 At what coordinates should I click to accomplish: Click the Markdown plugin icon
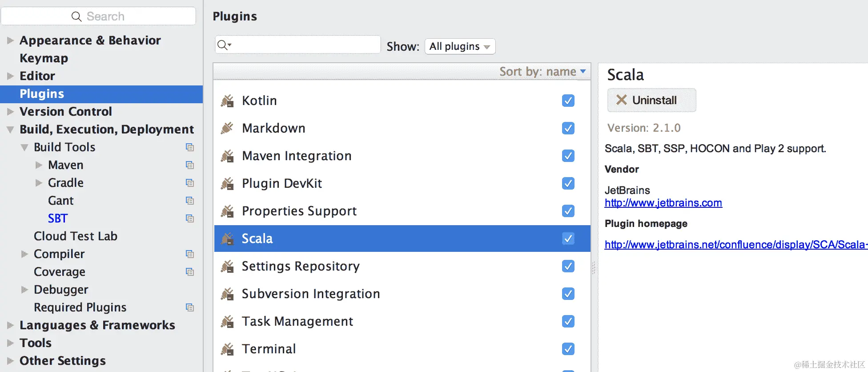(227, 129)
